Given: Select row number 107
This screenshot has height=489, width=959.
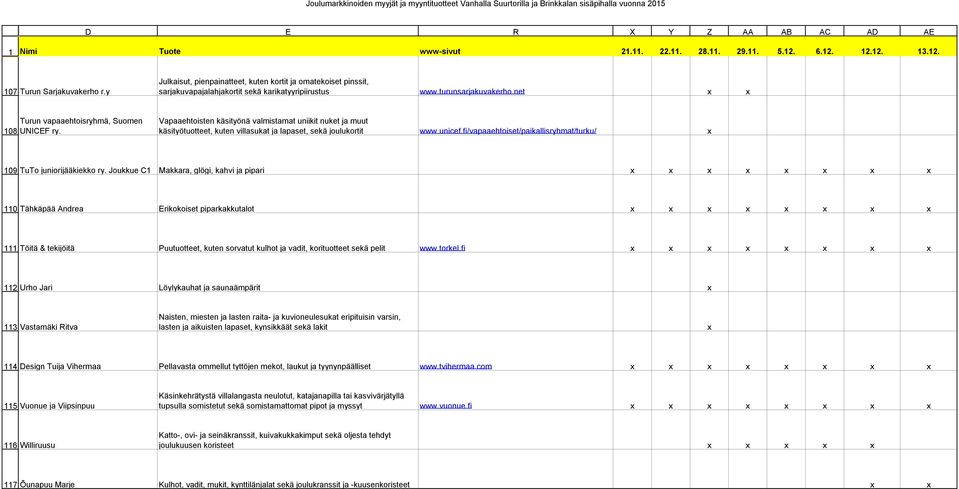Looking at the screenshot, I should click(10, 76).
